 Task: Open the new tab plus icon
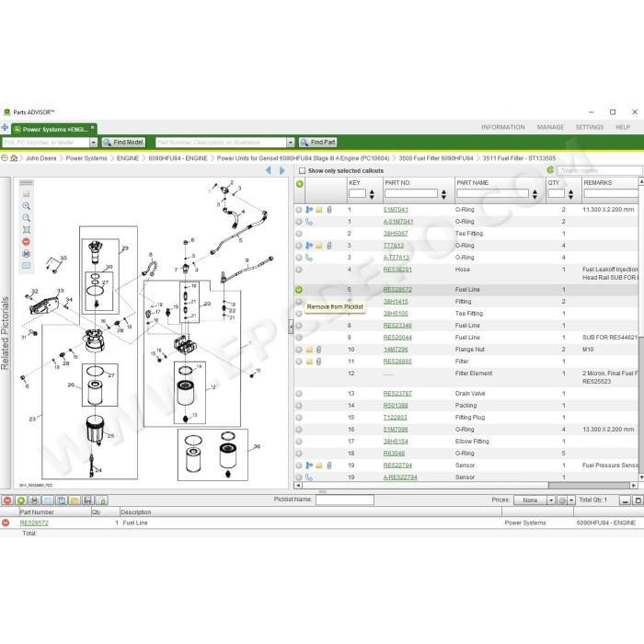[x=5, y=127]
